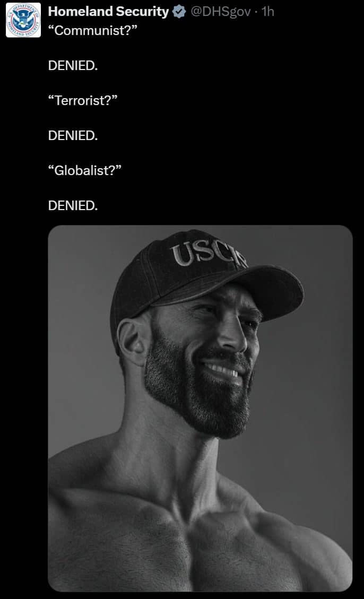Click the dot separator before the 1h timestamp

pos(256,12)
